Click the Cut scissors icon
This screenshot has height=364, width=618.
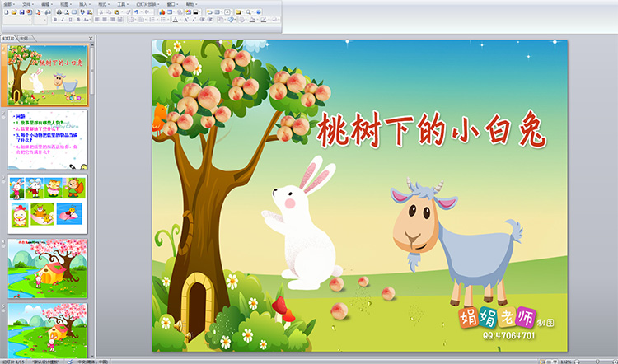click(101, 12)
